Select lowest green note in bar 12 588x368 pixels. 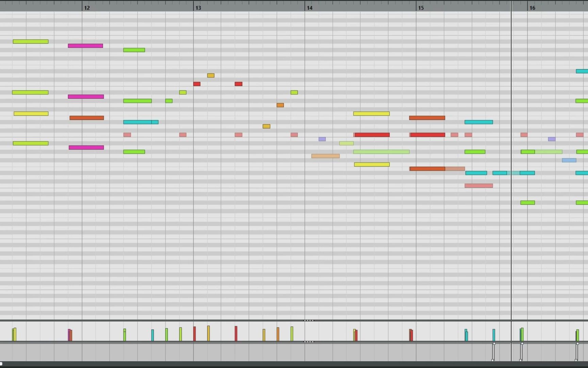point(134,152)
